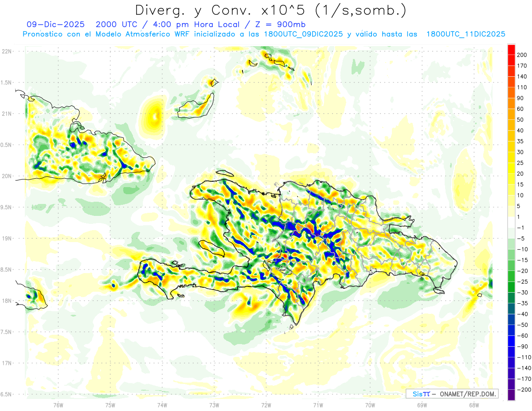Click the "75W" longitude label
This screenshot has width=532, height=411.
tap(110, 405)
